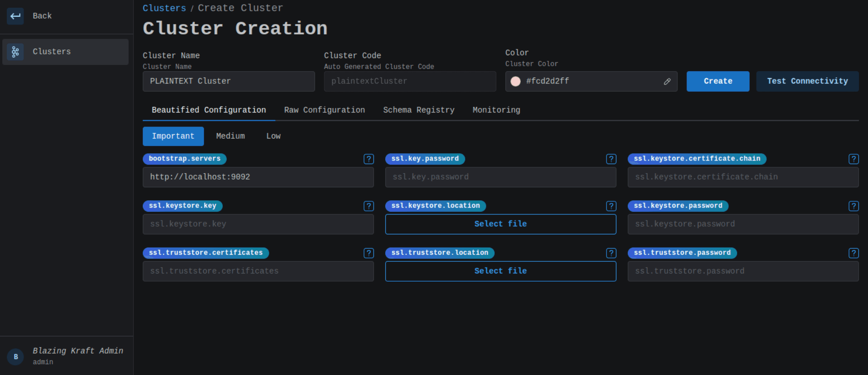
Task: Open the Schema Registry tab
Action: pos(419,110)
